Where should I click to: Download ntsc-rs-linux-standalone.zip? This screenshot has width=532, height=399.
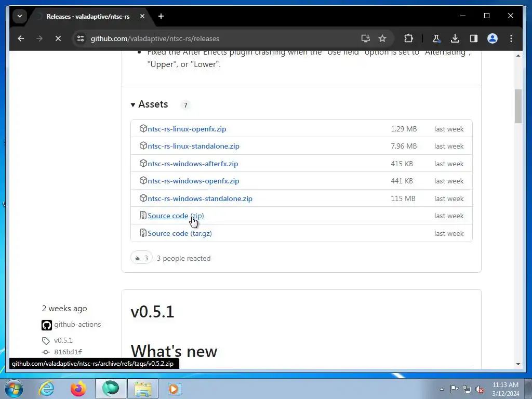193,146
